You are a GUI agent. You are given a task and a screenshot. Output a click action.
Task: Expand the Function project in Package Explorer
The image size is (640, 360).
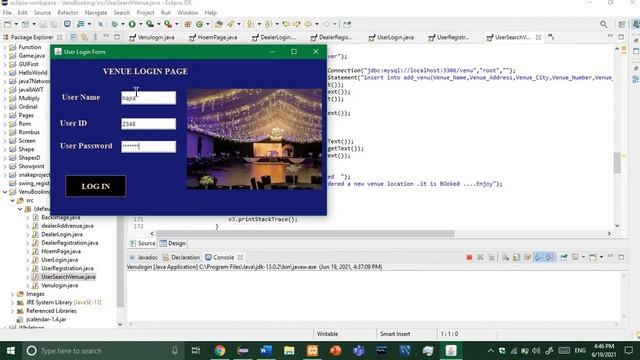[x=5, y=47]
